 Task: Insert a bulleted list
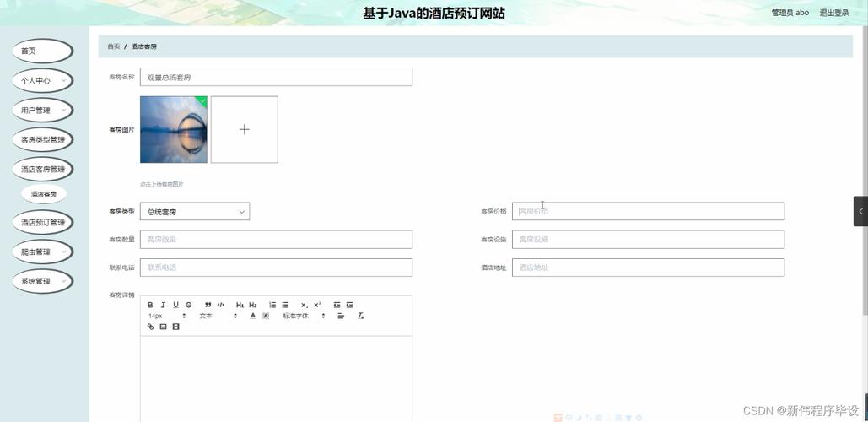[x=285, y=305]
